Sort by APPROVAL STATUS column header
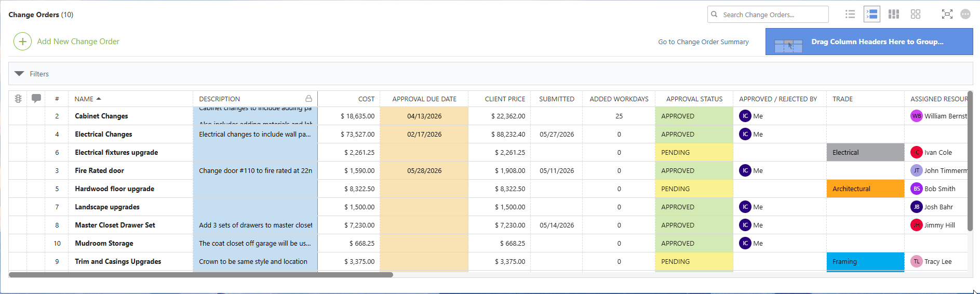The height and width of the screenshot is (294, 980). click(x=694, y=99)
